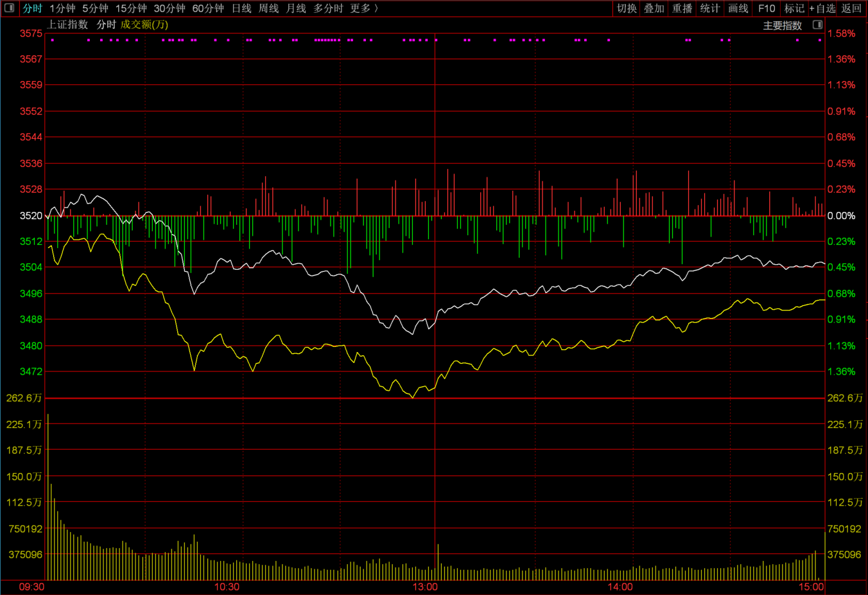Select the 分时 tab
868x595 pixels.
click(x=32, y=8)
